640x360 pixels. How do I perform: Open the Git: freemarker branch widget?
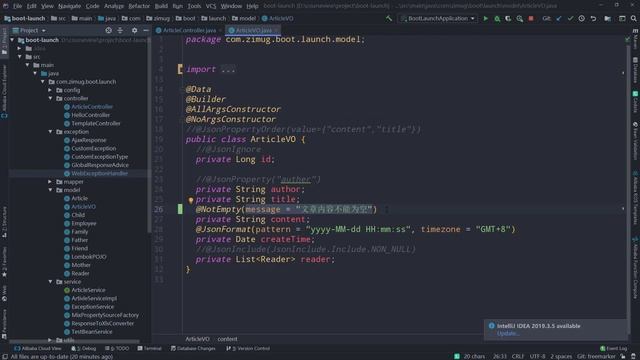[596, 356]
